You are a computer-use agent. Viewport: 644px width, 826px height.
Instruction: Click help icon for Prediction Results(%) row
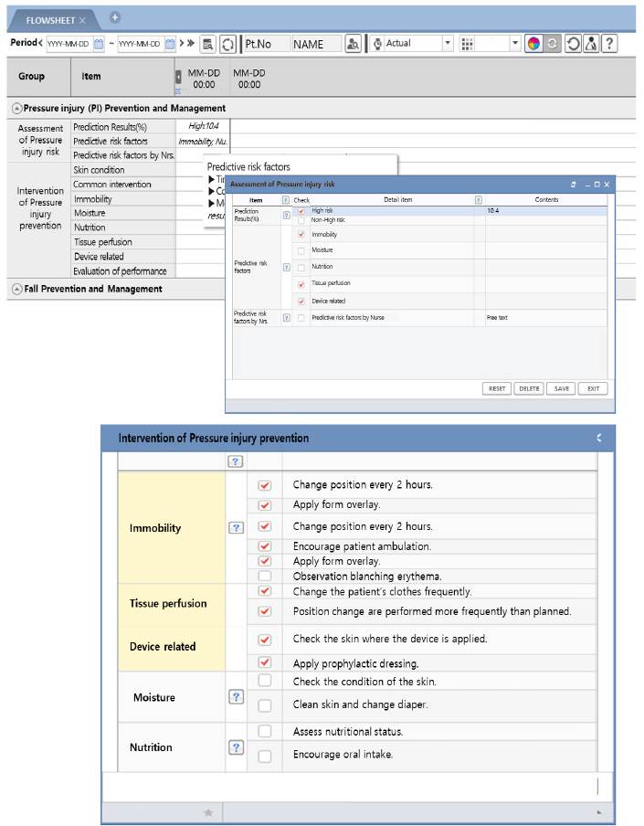point(287,215)
